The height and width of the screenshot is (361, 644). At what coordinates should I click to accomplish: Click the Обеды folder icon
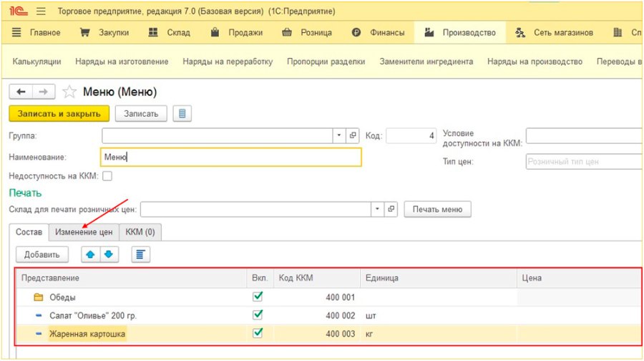pyautogui.click(x=39, y=297)
